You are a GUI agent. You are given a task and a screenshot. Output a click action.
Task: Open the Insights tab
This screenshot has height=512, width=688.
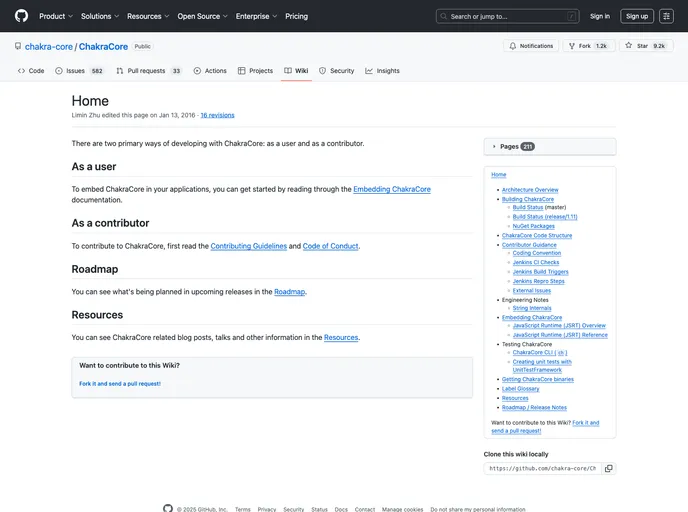point(382,71)
